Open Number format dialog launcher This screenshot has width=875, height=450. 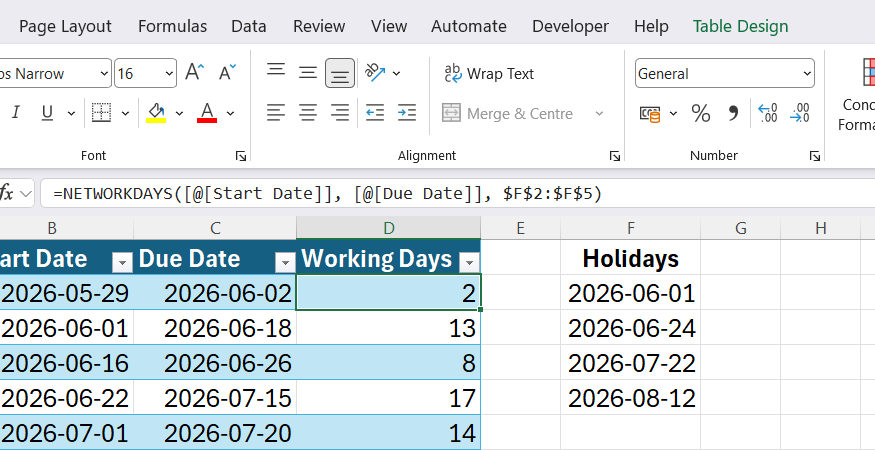[815, 156]
